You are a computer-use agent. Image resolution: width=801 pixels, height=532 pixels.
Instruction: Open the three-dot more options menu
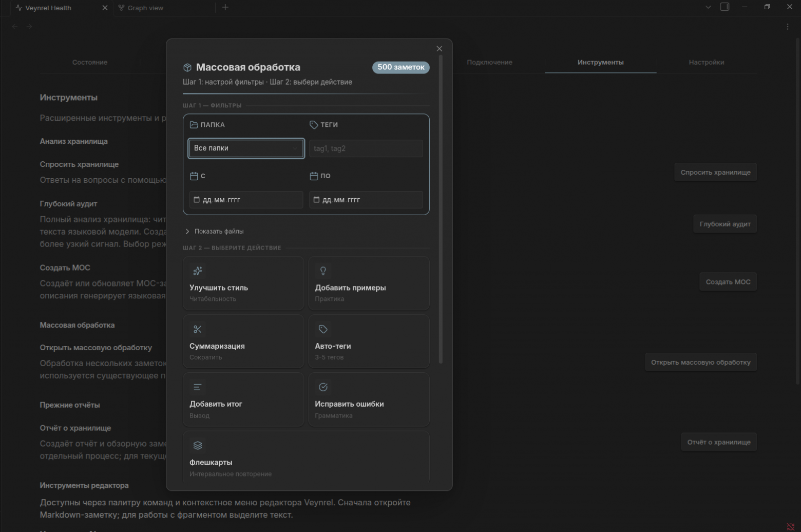[788, 27]
